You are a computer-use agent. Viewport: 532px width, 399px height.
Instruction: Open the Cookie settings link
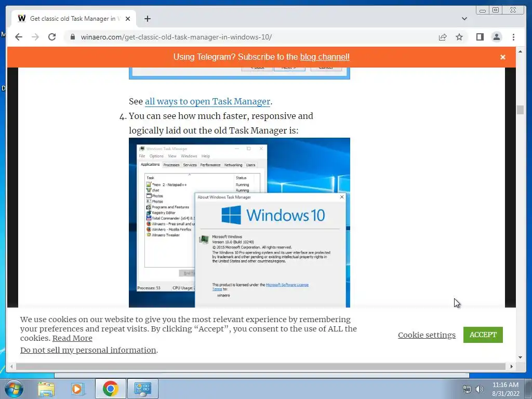[427, 335]
